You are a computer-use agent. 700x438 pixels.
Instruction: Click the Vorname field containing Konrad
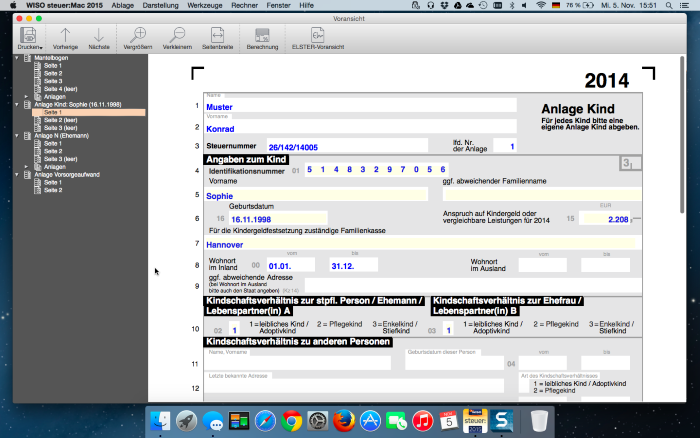click(360, 127)
